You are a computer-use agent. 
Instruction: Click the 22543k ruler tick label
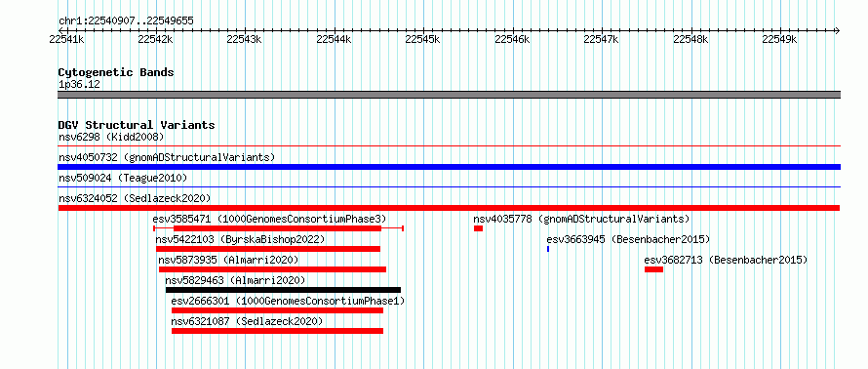[x=245, y=39]
